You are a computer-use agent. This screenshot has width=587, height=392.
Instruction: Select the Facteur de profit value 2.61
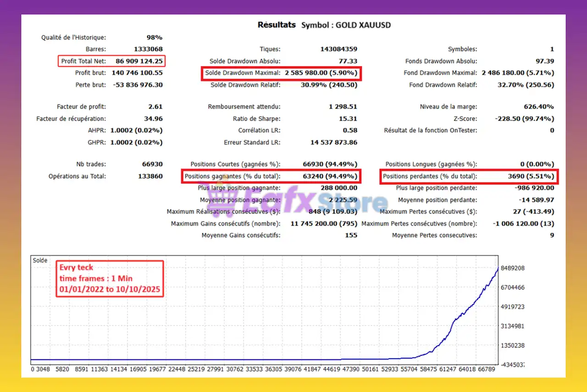tap(155, 107)
